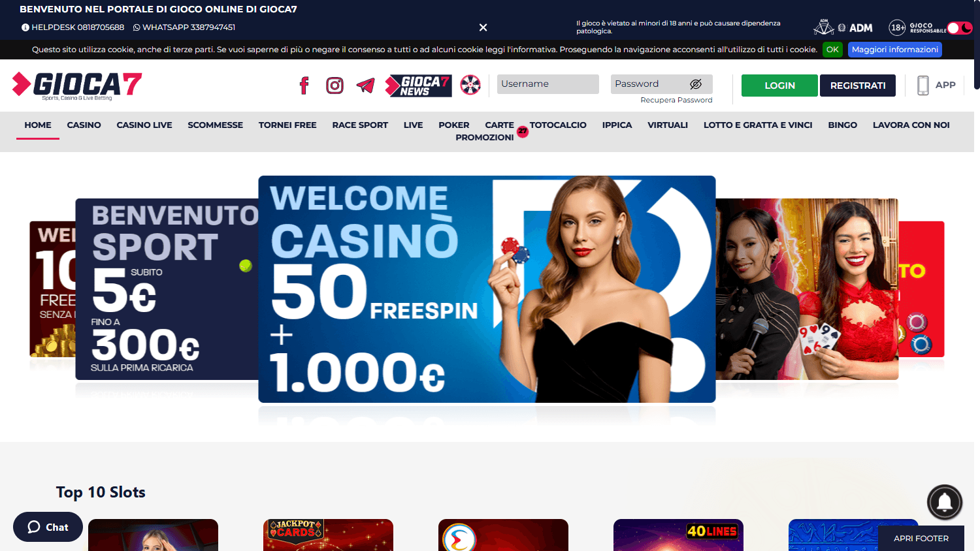Open the CARTE menu item

tap(500, 125)
